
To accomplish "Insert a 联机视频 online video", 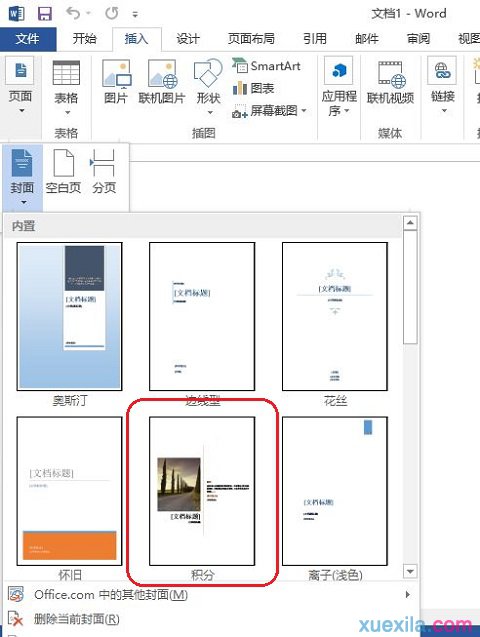I will (x=390, y=82).
